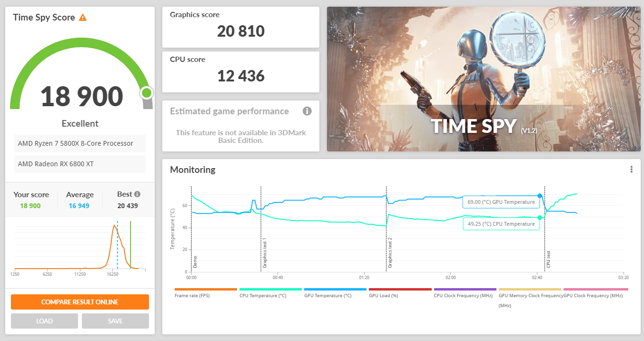644x341 pixels.
Task: Click the Graphics score value 20 810
Action: tap(241, 31)
